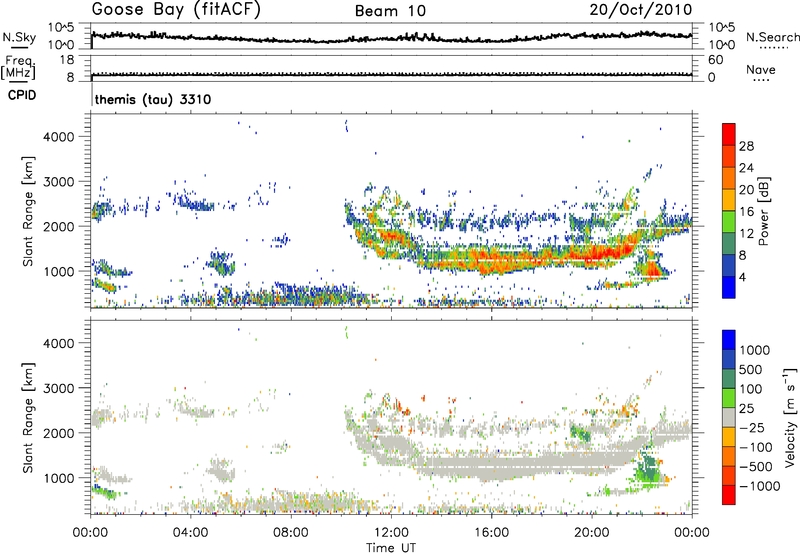Click the "-100" Velocity scale label
800x554 pixels.
[x=756, y=447]
